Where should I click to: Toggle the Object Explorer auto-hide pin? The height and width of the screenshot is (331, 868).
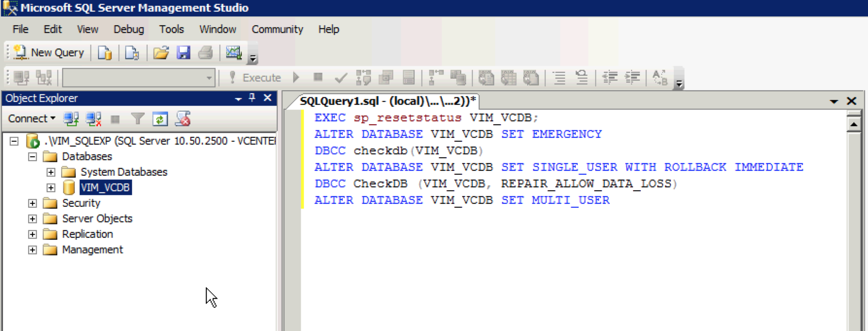click(252, 98)
